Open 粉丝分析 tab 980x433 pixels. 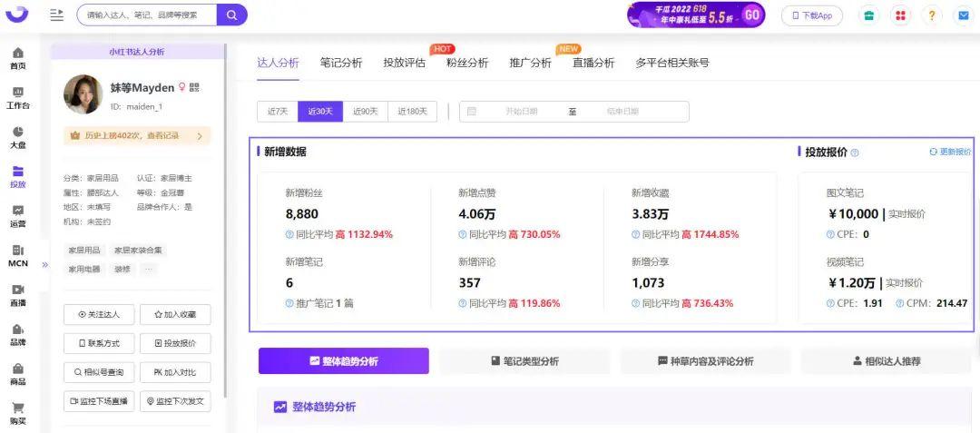pos(467,64)
